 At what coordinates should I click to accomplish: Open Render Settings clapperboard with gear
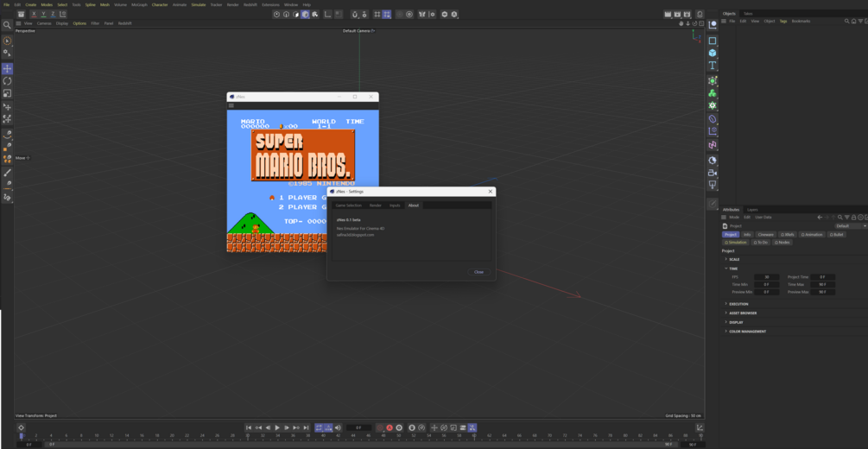pos(687,15)
